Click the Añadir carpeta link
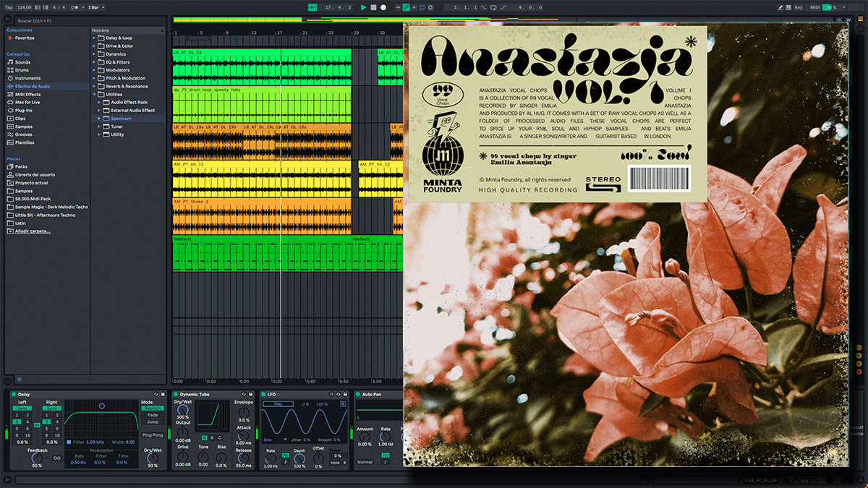 [x=33, y=231]
